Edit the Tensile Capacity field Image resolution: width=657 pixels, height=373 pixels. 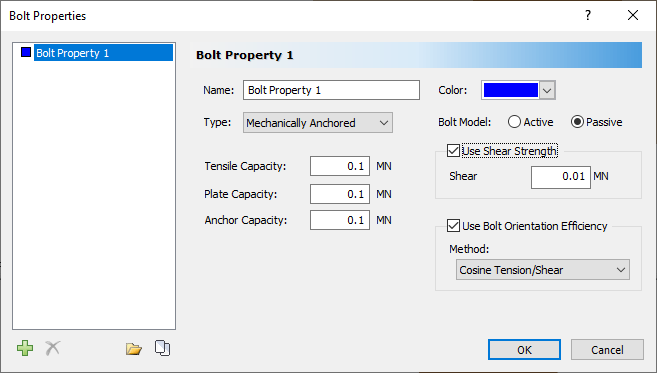340,166
